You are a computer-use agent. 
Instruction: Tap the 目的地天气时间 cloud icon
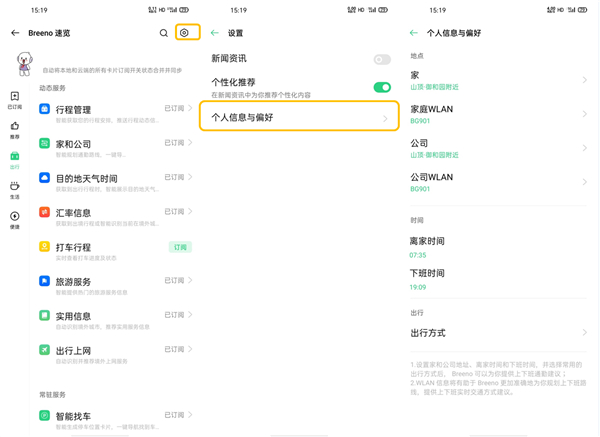pos(44,178)
